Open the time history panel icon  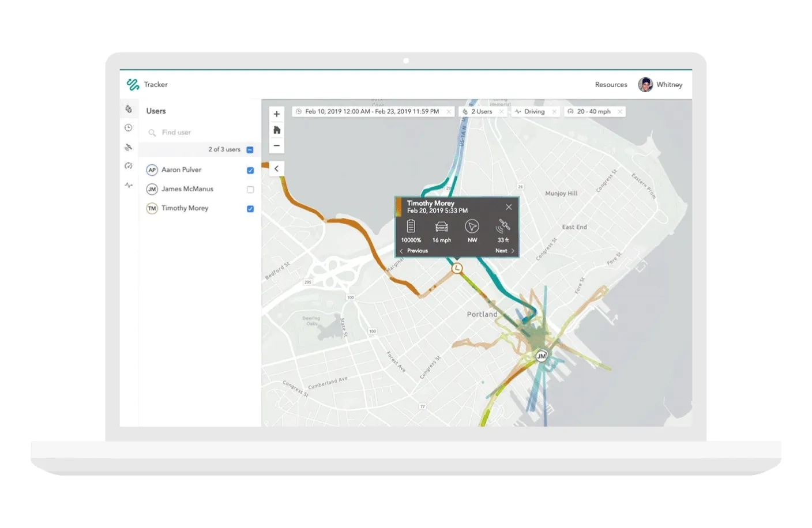click(129, 127)
